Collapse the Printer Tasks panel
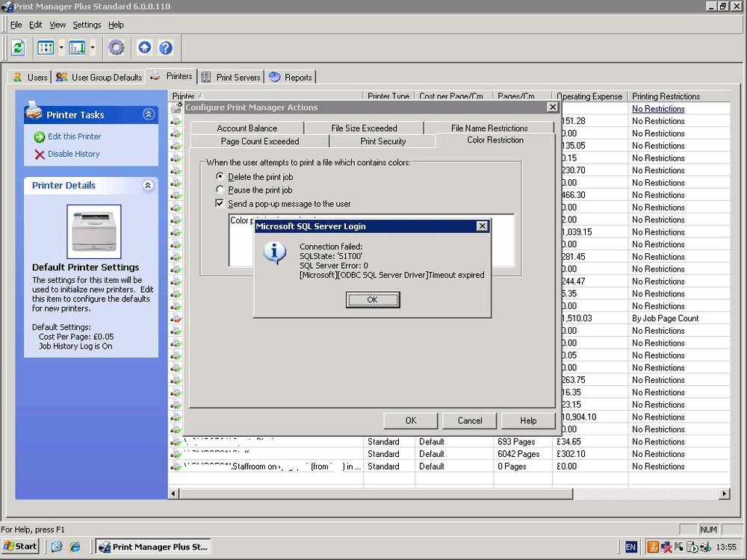747x560 pixels. click(x=148, y=114)
